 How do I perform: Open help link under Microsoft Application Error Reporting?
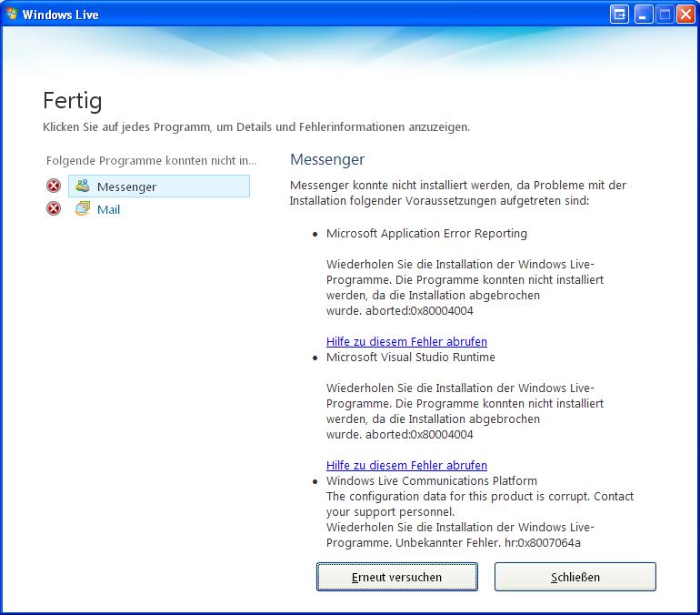[x=406, y=342]
